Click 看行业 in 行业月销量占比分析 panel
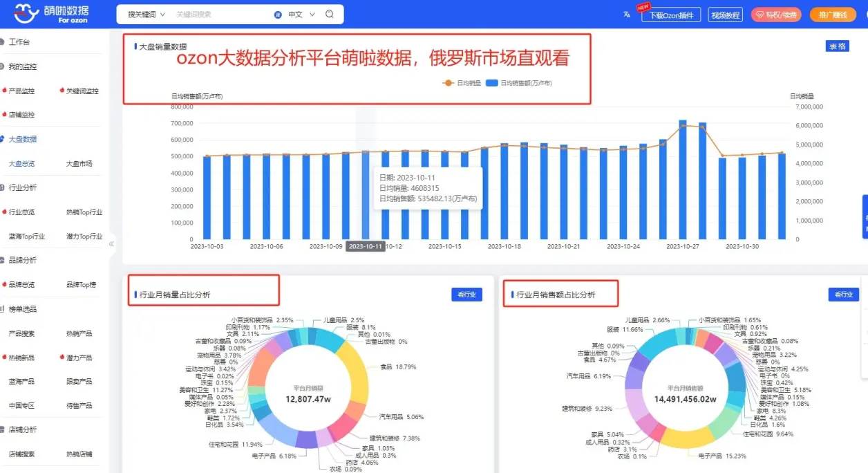The image size is (868, 473). pyautogui.click(x=466, y=295)
